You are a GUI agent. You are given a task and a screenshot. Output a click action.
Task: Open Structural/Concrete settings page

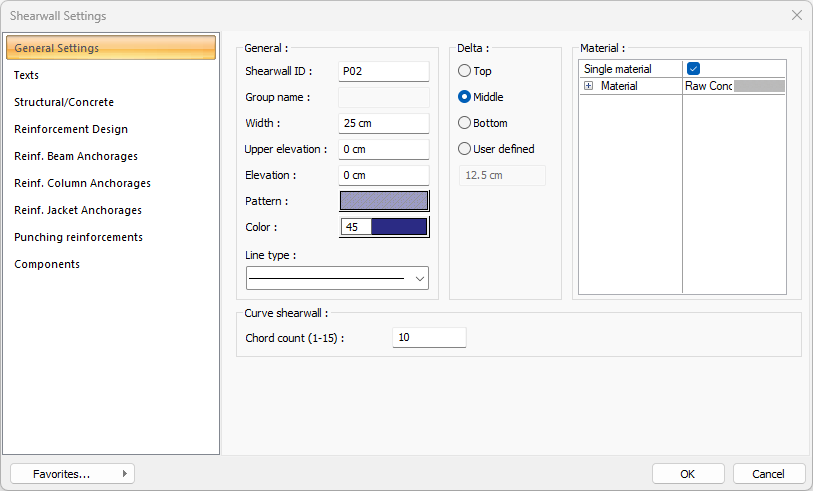64,102
